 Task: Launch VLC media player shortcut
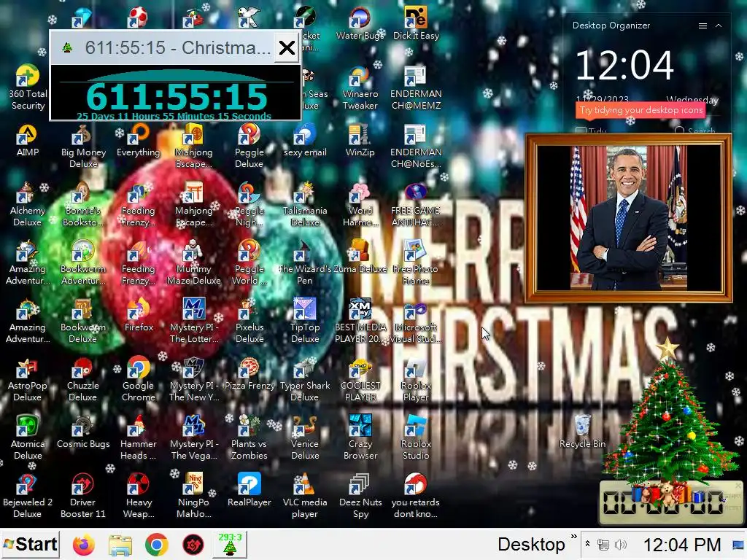pos(305,496)
